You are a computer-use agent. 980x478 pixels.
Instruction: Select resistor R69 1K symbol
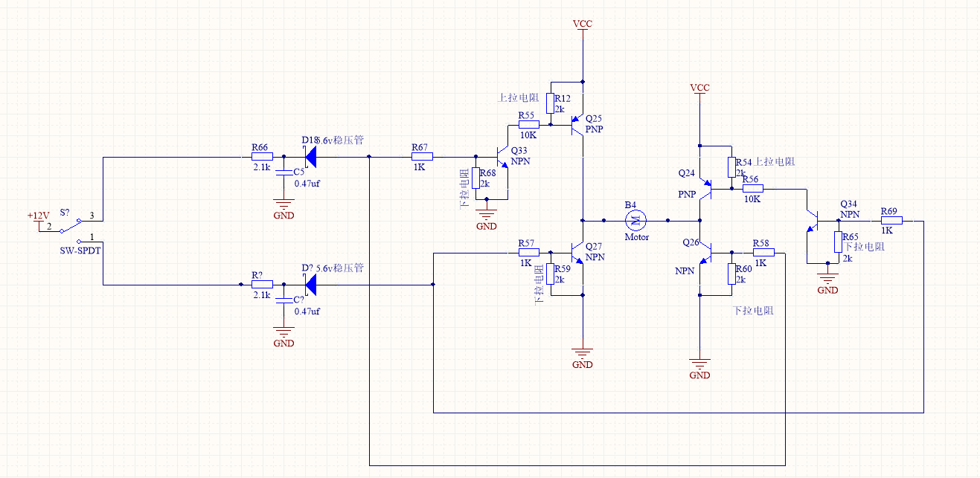(x=891, y=219)
